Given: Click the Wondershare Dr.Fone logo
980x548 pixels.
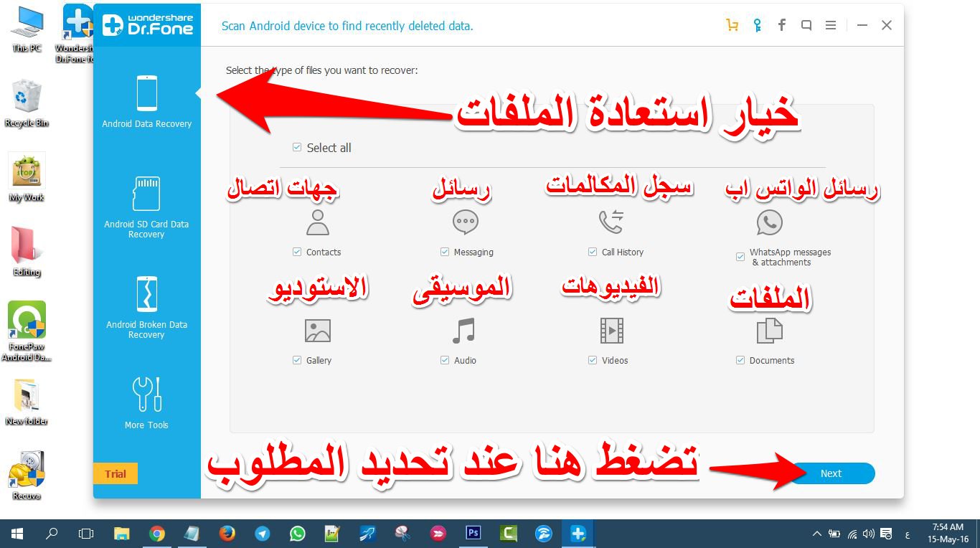Looking at the screenshot, I should coord(147,25).
